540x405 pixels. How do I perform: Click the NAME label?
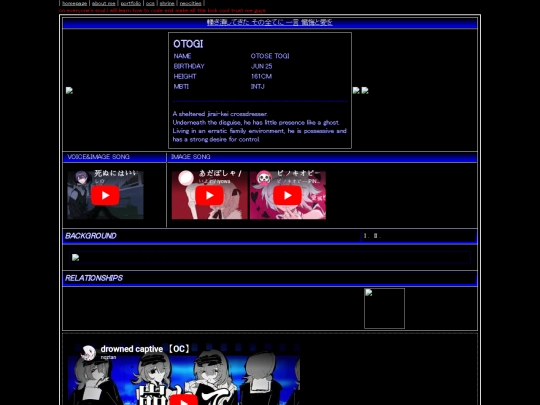(182, 56)
